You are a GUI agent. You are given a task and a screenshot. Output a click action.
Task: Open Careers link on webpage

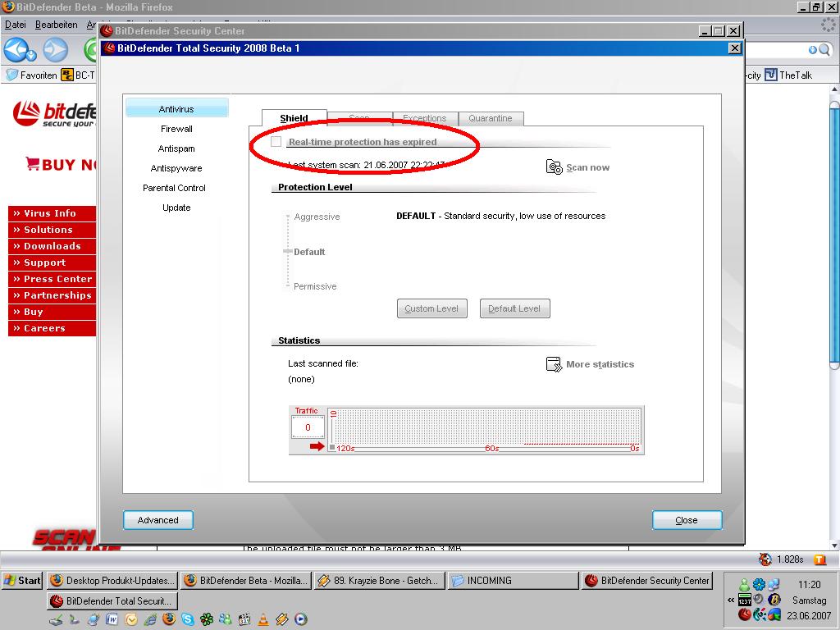coord(52,328)
